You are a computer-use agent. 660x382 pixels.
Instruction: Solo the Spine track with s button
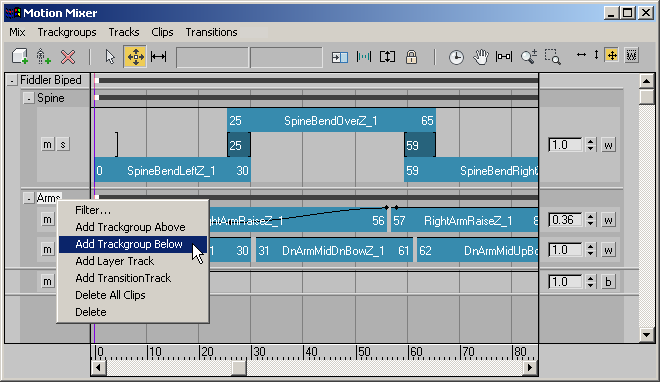click(x=63, y=145)
